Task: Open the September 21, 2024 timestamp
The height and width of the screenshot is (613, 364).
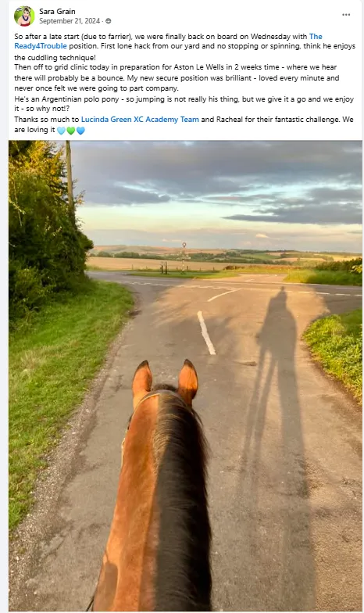Action: tap(70, 21)
